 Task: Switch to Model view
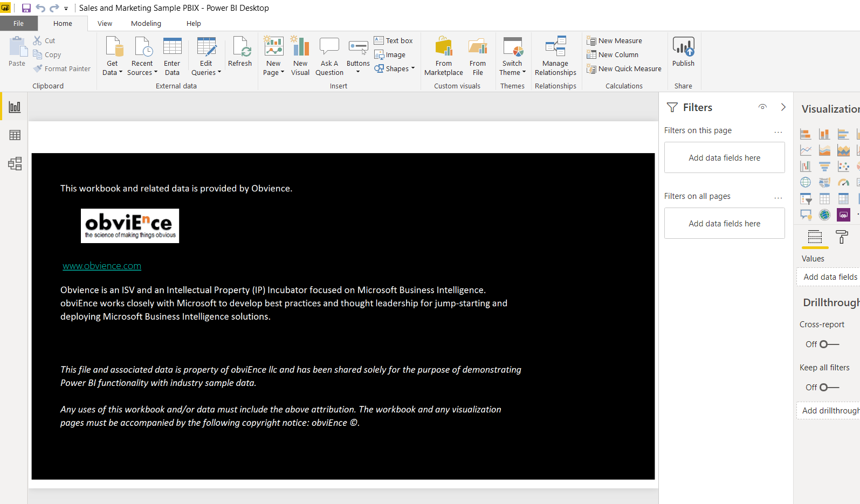click(x=15, y=163)
